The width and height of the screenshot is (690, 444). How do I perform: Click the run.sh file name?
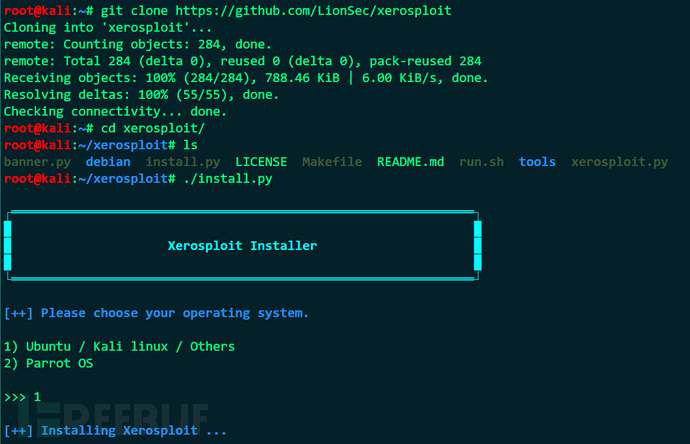click(x=481, y=162)
